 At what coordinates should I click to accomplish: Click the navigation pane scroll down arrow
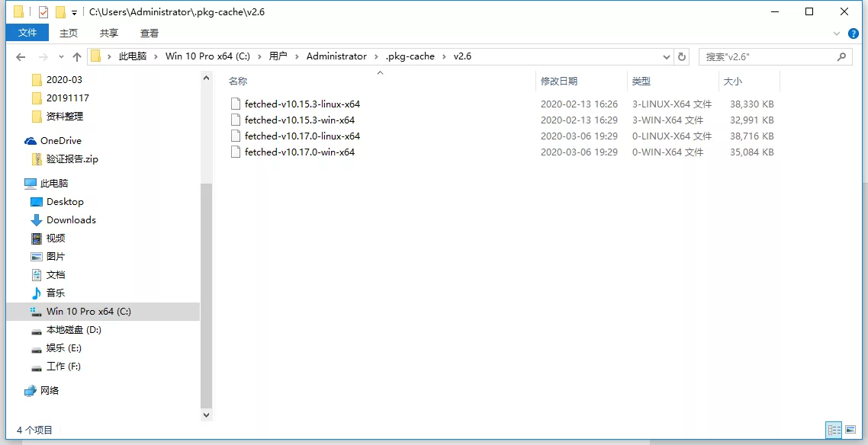coord(206,414)
